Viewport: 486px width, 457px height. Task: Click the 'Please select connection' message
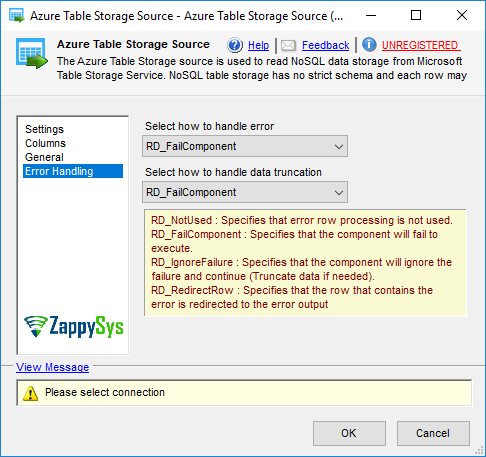click(105, 392)
